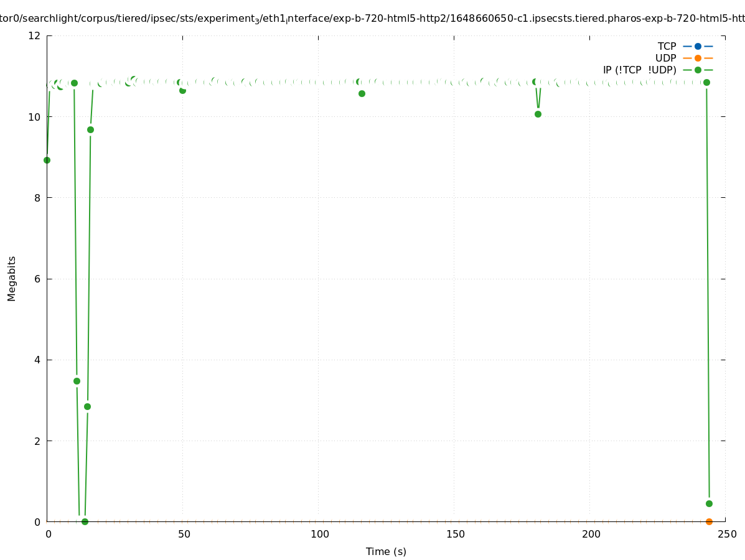Select the dipped green point near 115 seconds
The height and width of the screenshot is (560, 745).
click(x=362, y=93)
